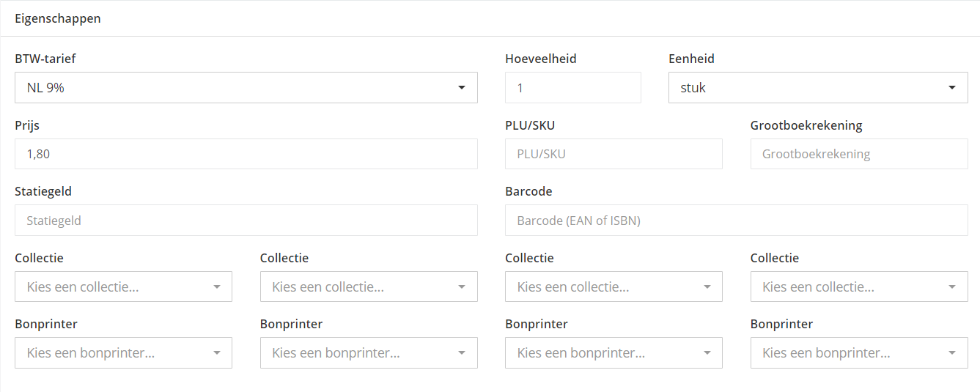Screen dimensions: 980x392
Task: Click into the PLU/SKU input field
Action: tap(614, 154)
